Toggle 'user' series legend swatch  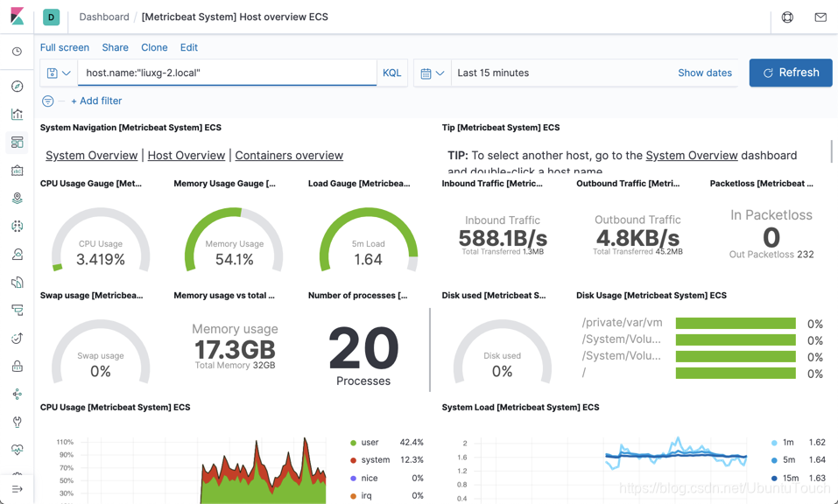click(x=353, y=443)
